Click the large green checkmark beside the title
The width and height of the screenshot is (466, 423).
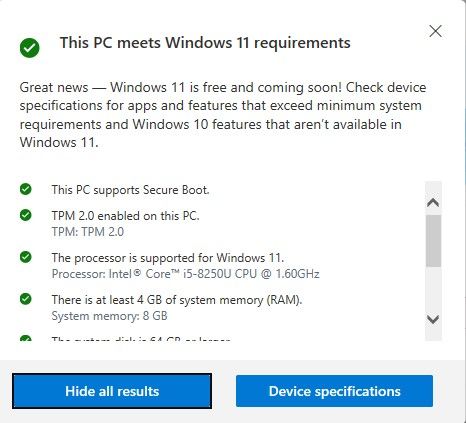[29, 48]
